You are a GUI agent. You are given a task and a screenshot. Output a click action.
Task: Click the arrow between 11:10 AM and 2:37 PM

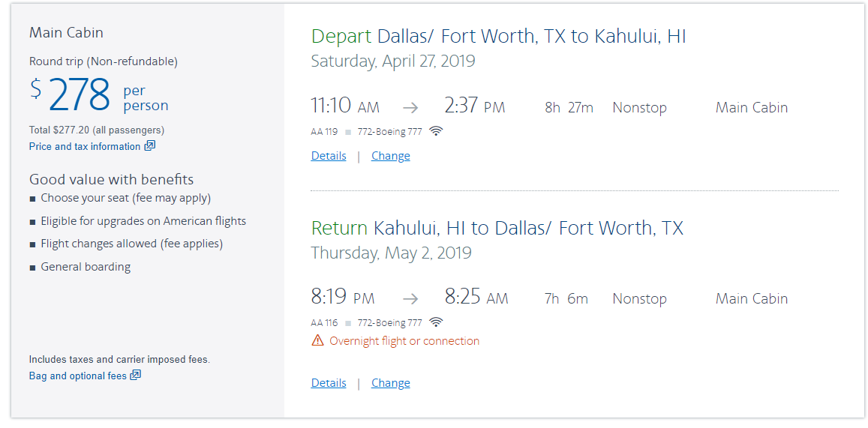(x=411, y=107)
